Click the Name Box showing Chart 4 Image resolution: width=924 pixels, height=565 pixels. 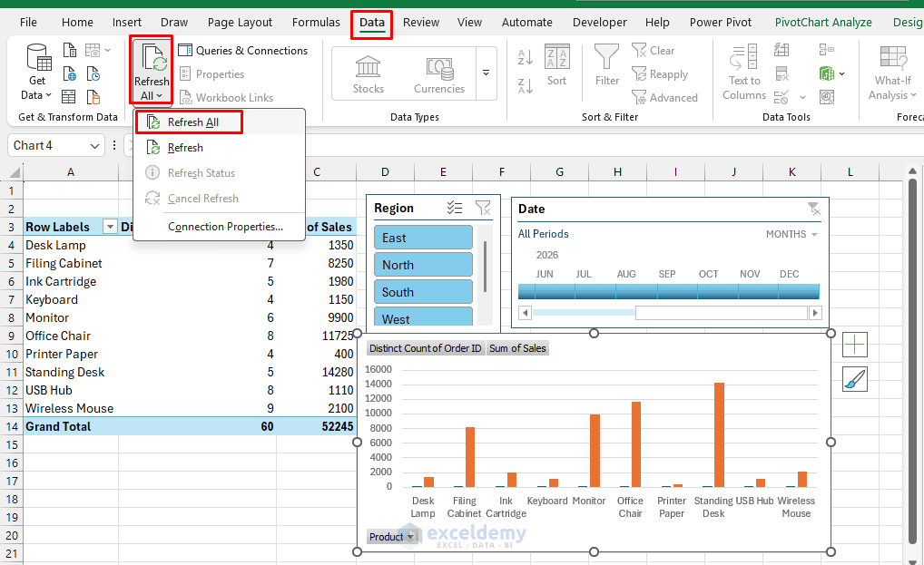point(49,146)
